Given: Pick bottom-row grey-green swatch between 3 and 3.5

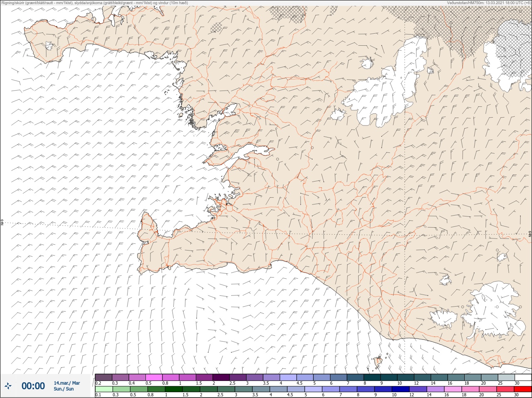Looking at the screenshot, I should tap(244, 389).
